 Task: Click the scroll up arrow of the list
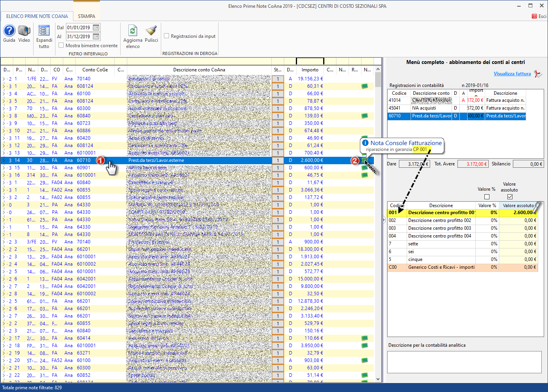point(378,69)
